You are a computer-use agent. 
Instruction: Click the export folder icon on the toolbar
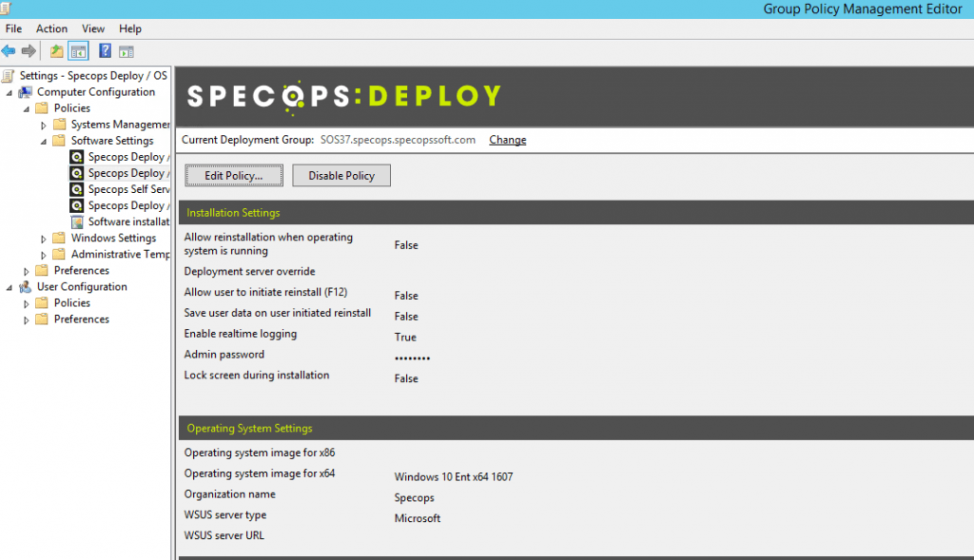[x=57, y=50]
